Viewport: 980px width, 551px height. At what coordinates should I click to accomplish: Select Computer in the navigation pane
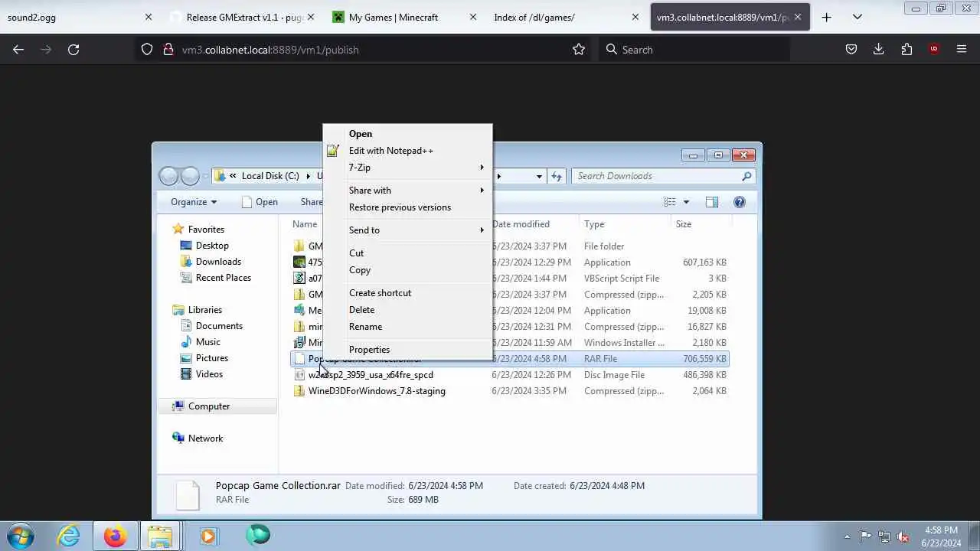[208, 406]
